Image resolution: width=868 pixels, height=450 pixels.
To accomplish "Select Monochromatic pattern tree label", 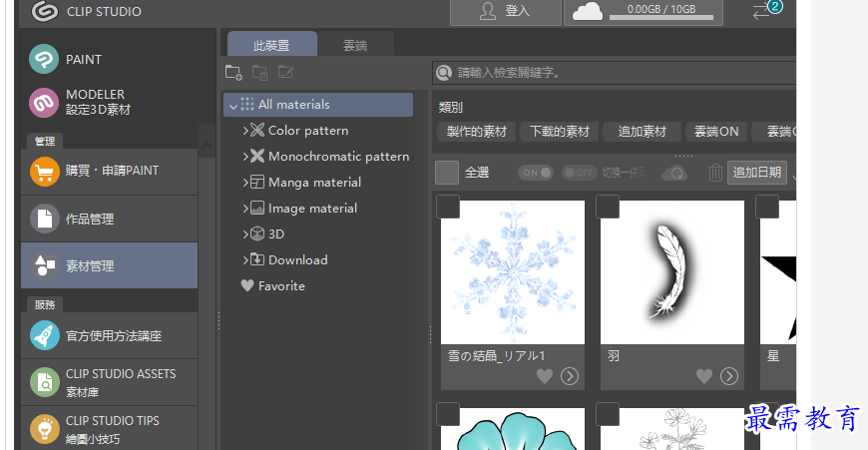I will point(339,157).
